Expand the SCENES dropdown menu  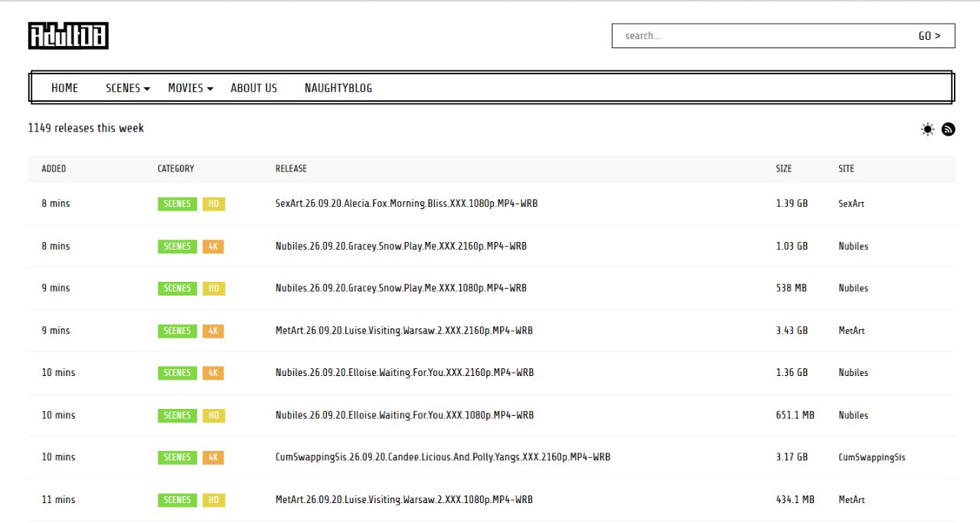tap(128, 88)
